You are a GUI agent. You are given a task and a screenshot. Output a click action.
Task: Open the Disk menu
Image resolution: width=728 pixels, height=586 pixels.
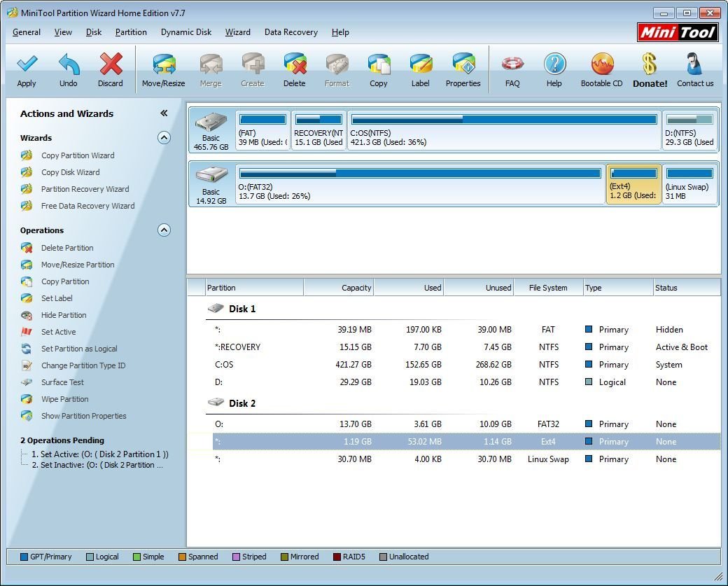[94, 32]
